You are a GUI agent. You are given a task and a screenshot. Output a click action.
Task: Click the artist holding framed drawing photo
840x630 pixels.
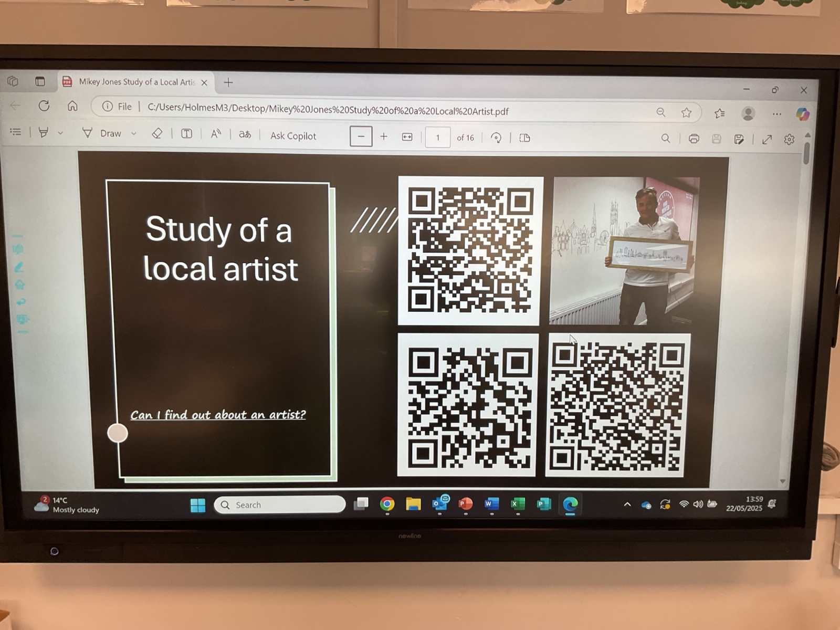point(624,251)
